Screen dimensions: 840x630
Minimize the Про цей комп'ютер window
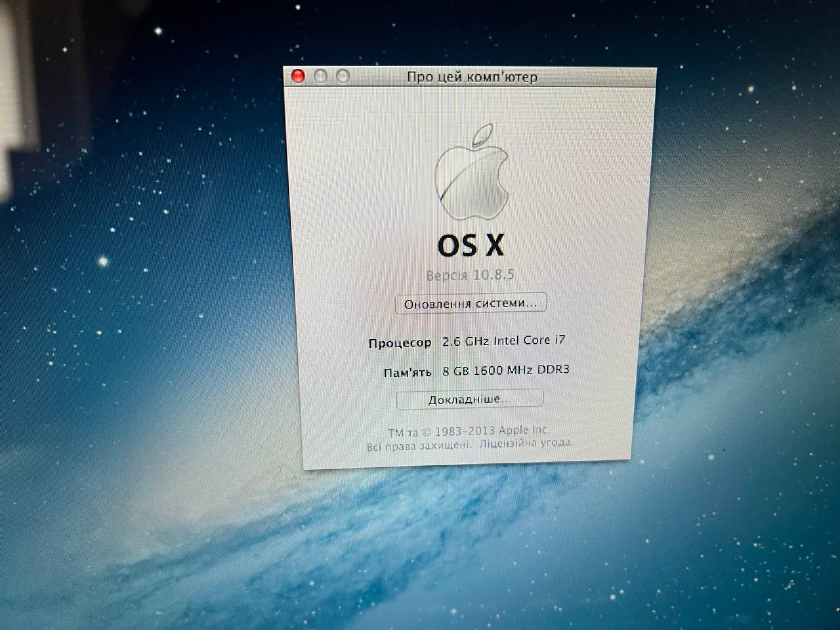click(x=321, y=76)
